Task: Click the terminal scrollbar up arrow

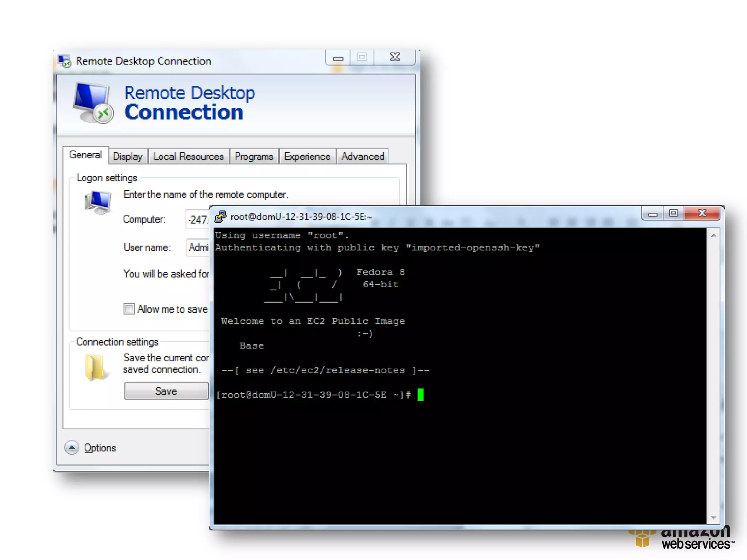Action: [713, 236]
